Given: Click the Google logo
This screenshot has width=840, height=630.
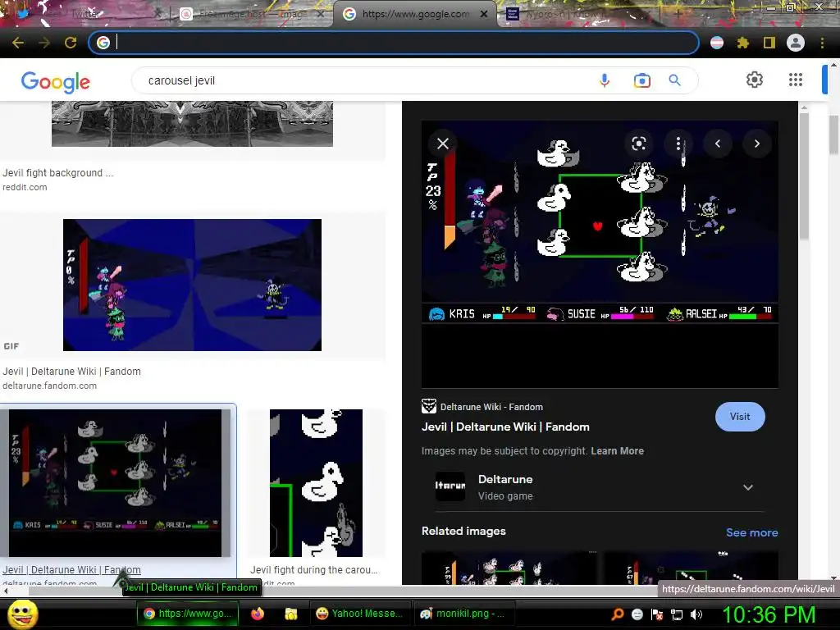Looking at the screenshot, I should pyautogui.click(x=56, y=81).
